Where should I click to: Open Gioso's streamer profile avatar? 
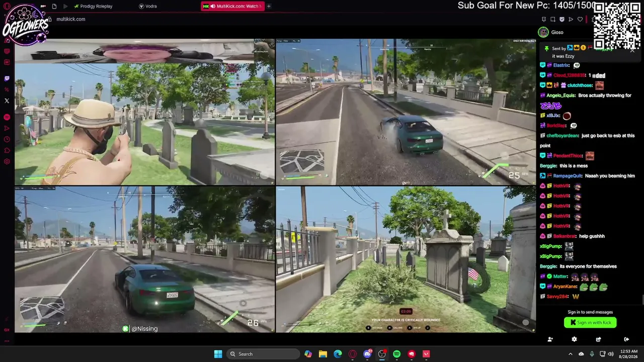click(543, 32)
